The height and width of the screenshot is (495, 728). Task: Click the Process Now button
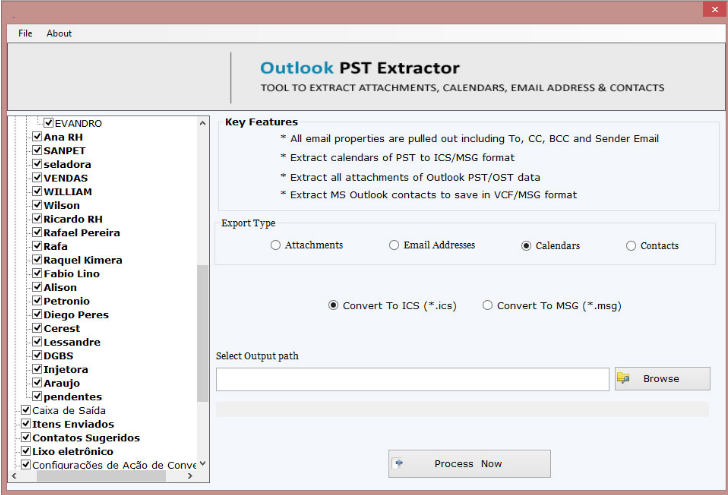coord(469,463)
